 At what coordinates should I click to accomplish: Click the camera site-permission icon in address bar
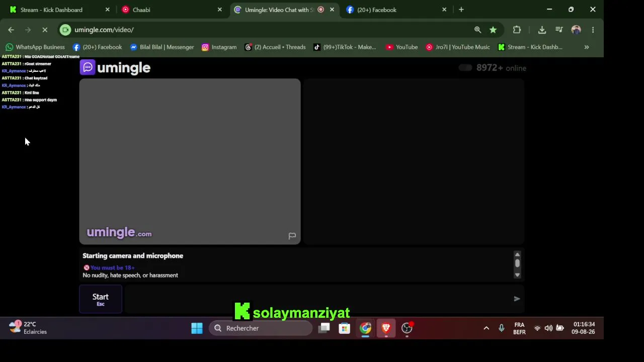(65, 30)
